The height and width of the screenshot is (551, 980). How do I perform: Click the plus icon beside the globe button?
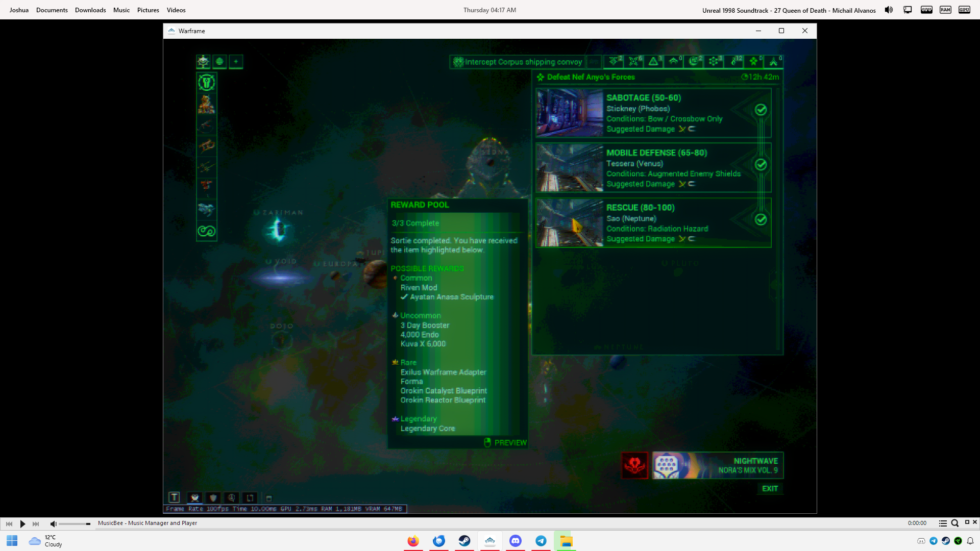(x=236, y=62)
